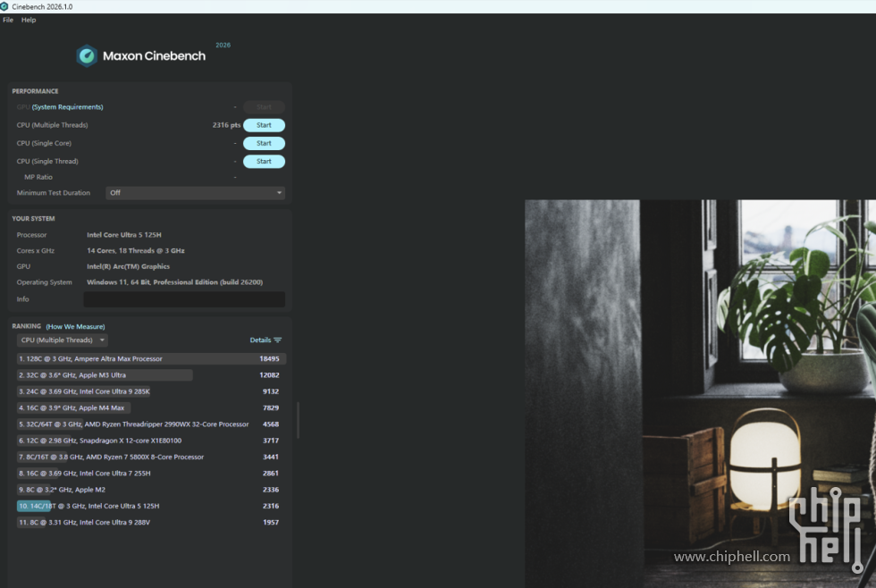
Task: Open the Minimum Test Duration dropdown
Action: coord(195,192)
